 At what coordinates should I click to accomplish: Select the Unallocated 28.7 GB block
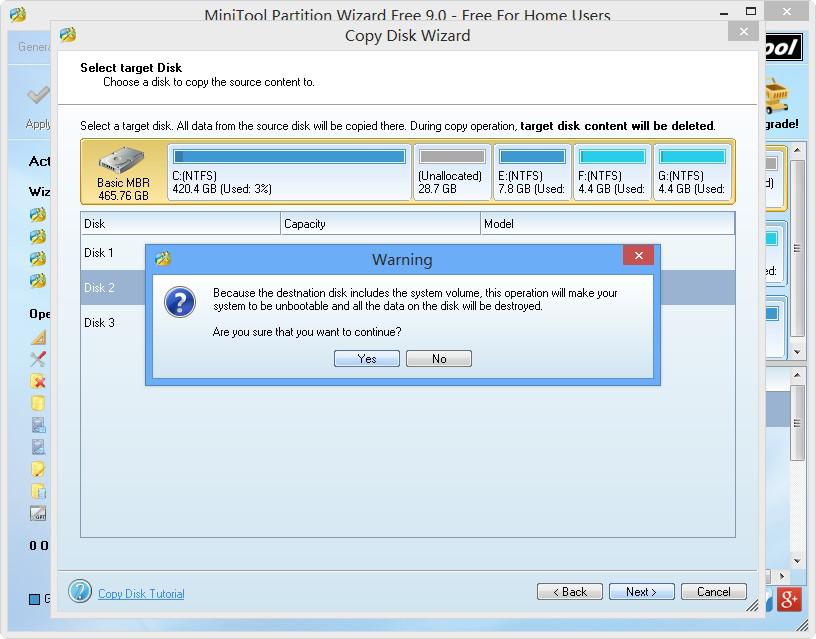[452, 172]
